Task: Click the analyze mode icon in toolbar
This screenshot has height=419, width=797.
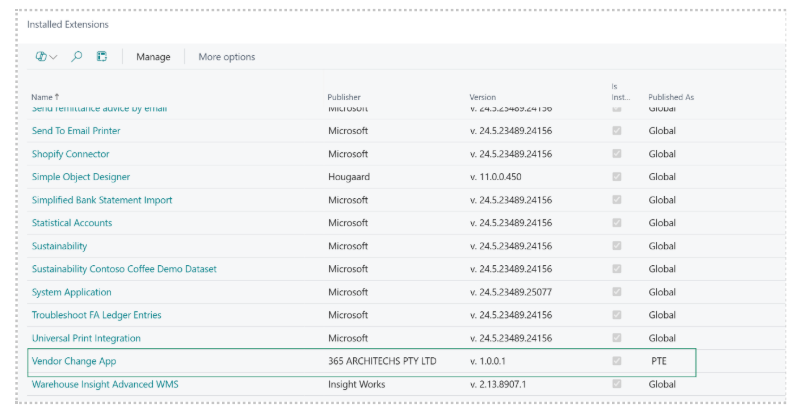Action: pos(41,57)
